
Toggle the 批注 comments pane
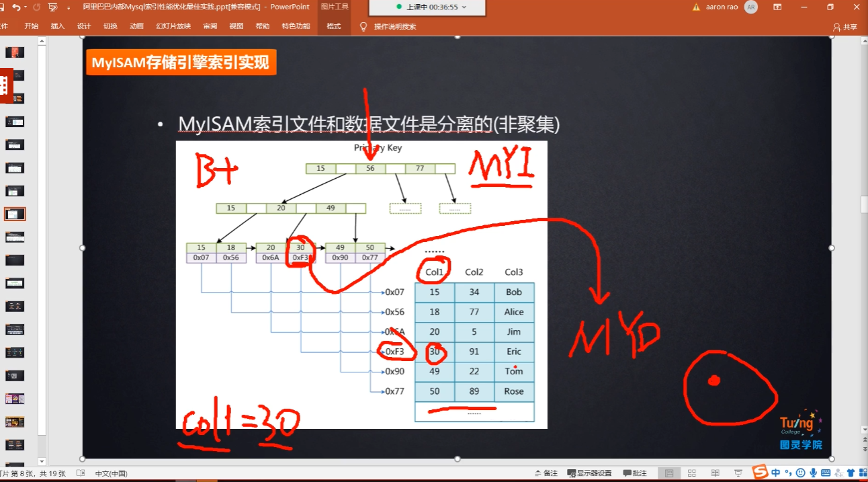point(635,473)
